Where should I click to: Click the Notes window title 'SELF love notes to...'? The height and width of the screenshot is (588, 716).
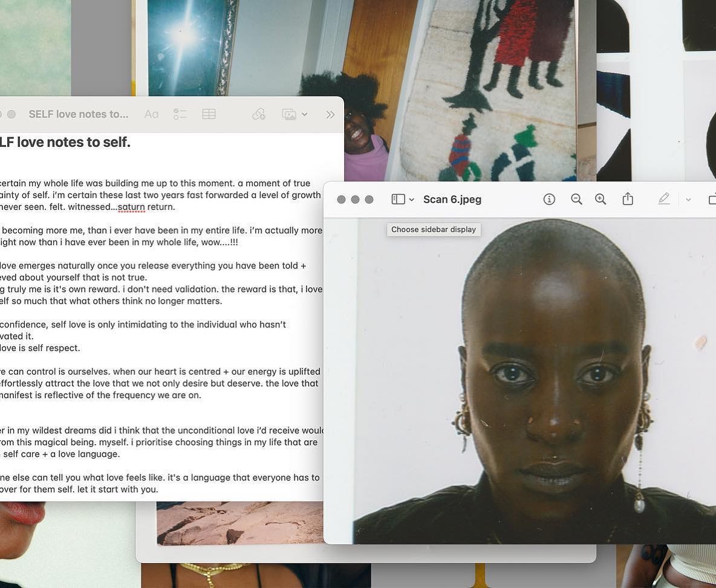[79, 114]
